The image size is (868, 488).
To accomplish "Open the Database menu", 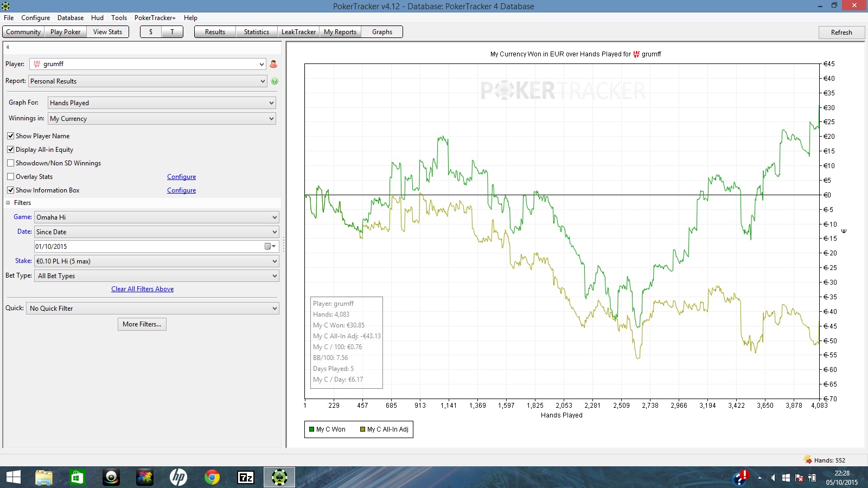I will pyautogui.click(x=71, y=18).
